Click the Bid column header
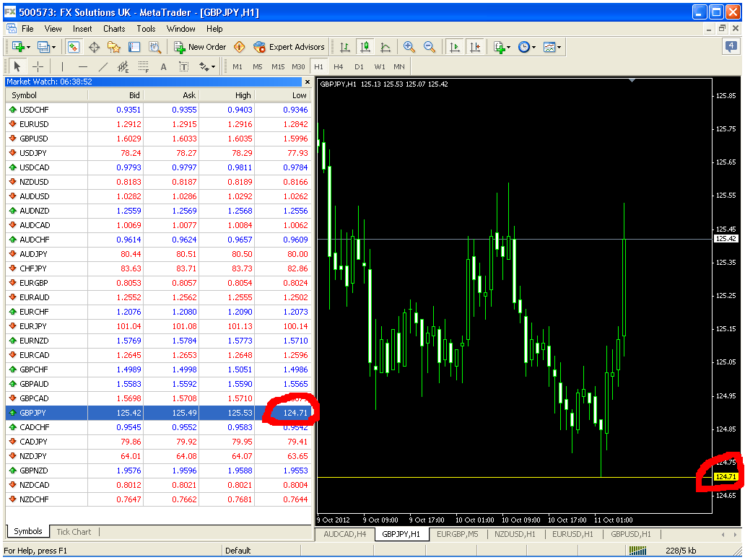The image size is (745, 560). [x=116, y=95]
